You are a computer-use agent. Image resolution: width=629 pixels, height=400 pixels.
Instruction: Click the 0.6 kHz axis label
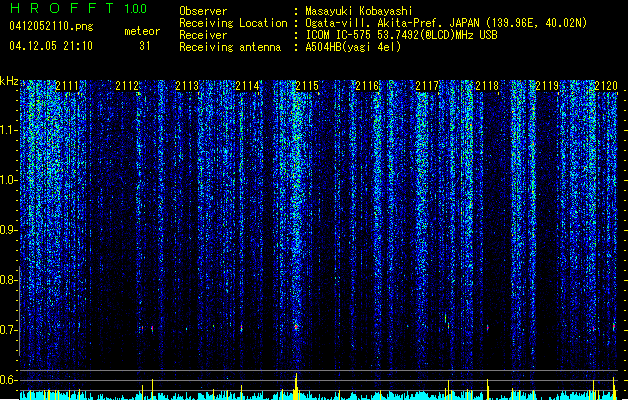[x=8, y=380]
